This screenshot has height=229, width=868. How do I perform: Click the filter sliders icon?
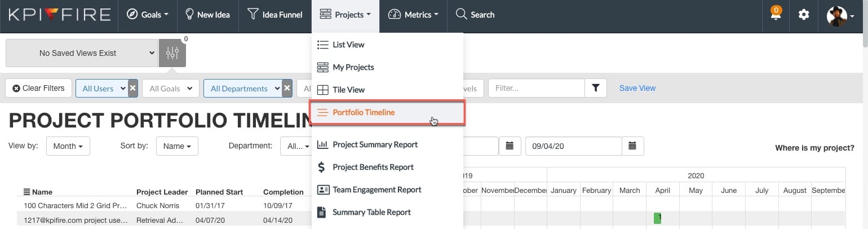[x=172, y=53]
